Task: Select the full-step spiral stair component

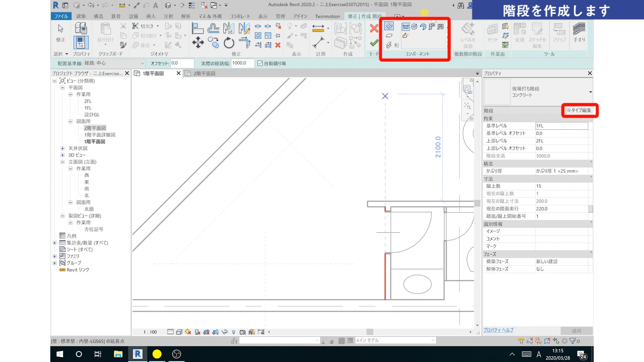Action: click(x=414, y=26)
